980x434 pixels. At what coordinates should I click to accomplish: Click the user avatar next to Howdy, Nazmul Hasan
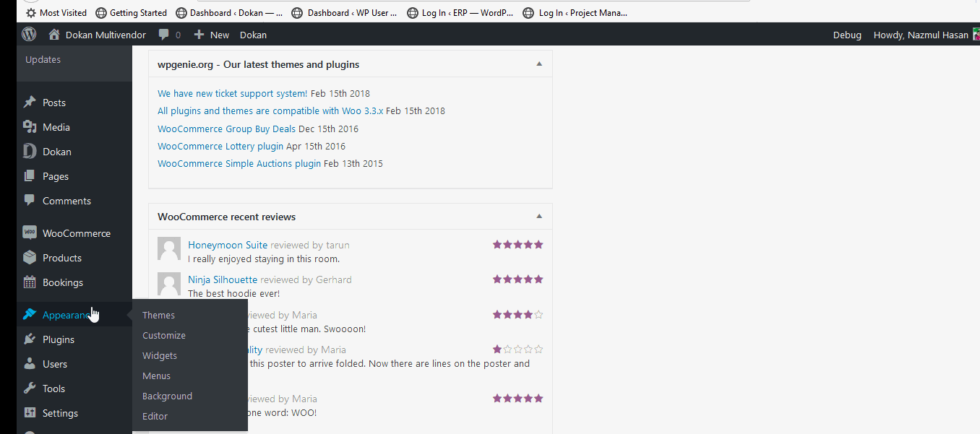(975, 35)
